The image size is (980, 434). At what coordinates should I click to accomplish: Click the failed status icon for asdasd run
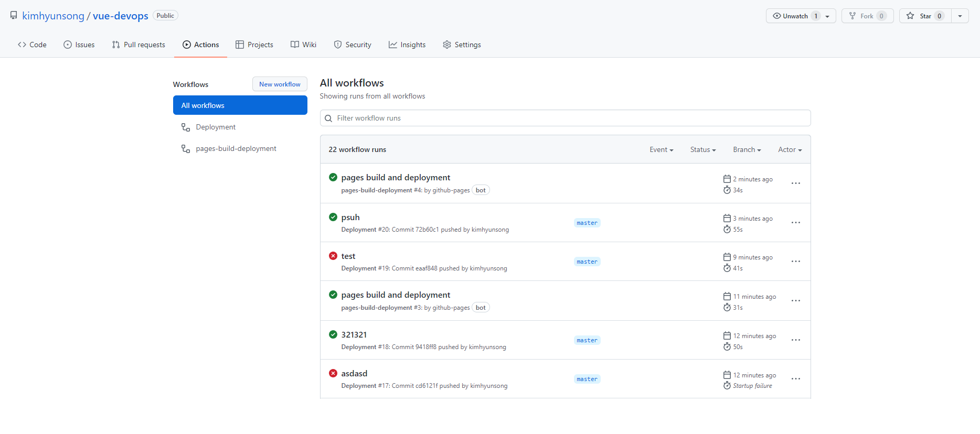point(333,373)
